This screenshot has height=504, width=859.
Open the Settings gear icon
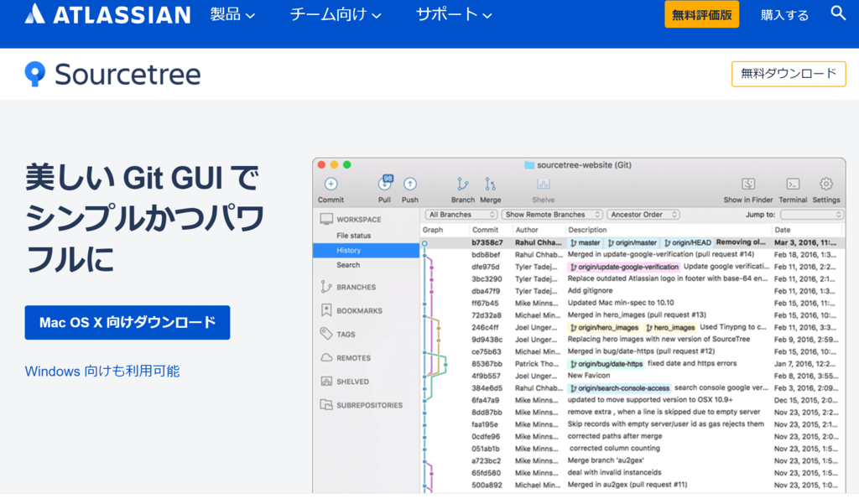pos(826,184)
